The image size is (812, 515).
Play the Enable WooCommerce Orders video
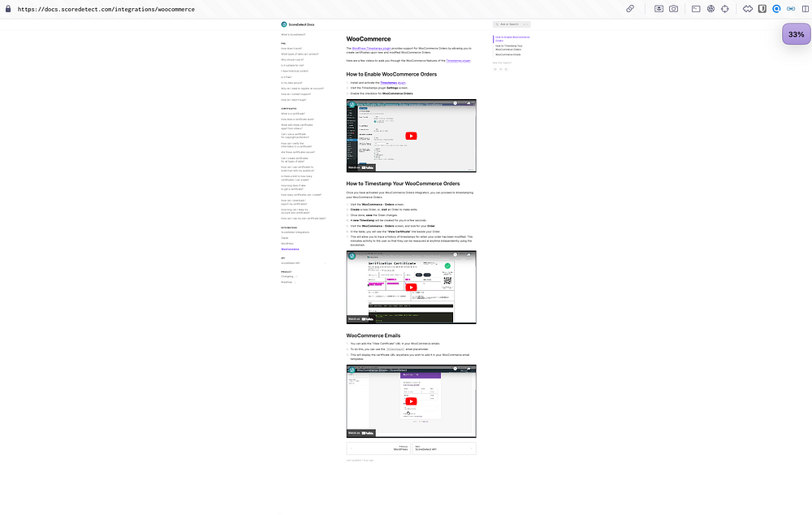[x=411, y=136]
